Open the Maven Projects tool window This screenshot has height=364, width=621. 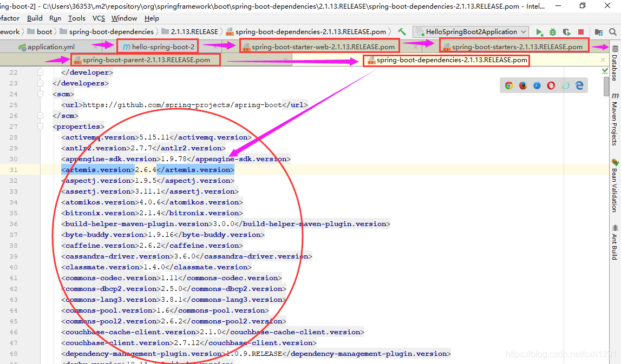(x=615, y=120)
